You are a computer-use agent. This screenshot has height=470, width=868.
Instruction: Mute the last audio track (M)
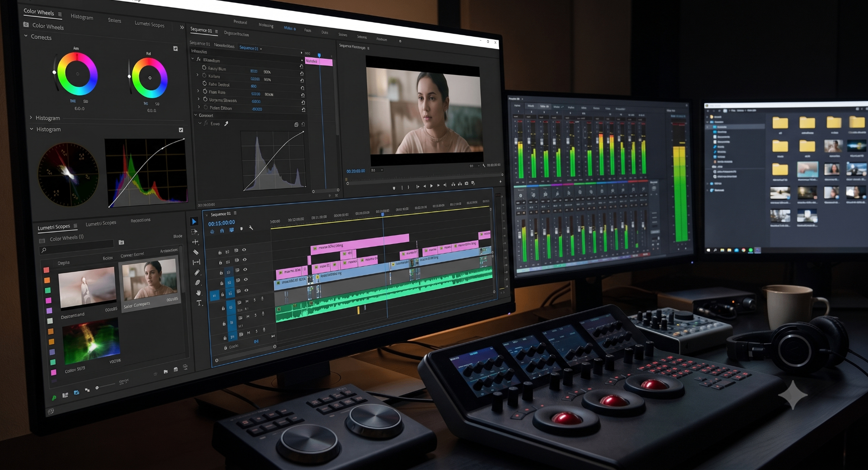coord(249,333)
